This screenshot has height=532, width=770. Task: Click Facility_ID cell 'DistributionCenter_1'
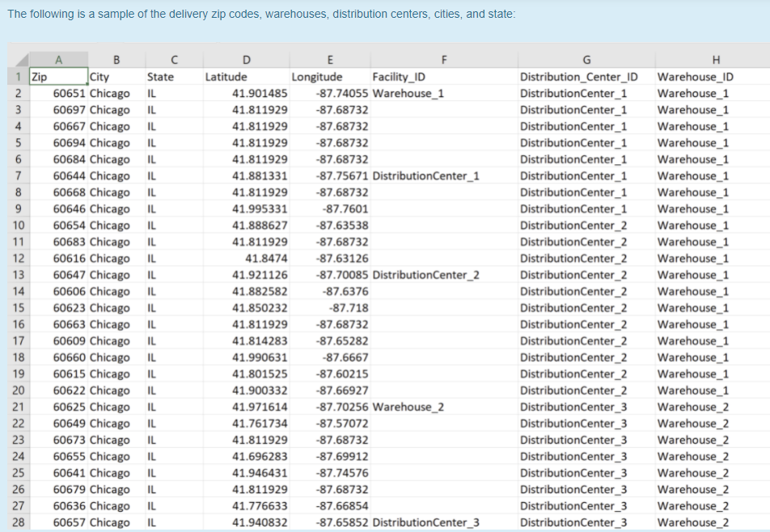click(x=444, y=175)
